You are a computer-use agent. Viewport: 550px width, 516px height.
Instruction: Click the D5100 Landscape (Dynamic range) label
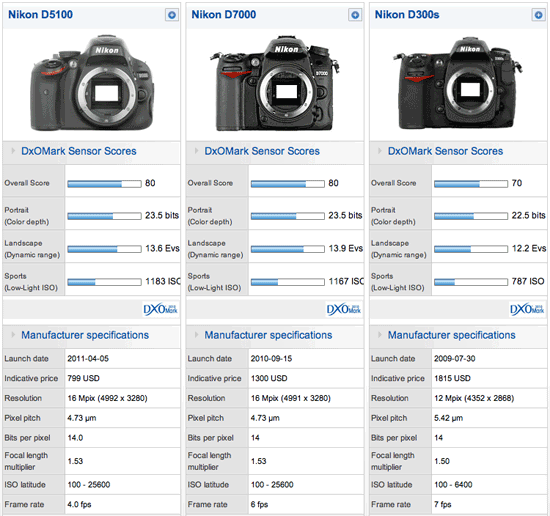[32, 249]
